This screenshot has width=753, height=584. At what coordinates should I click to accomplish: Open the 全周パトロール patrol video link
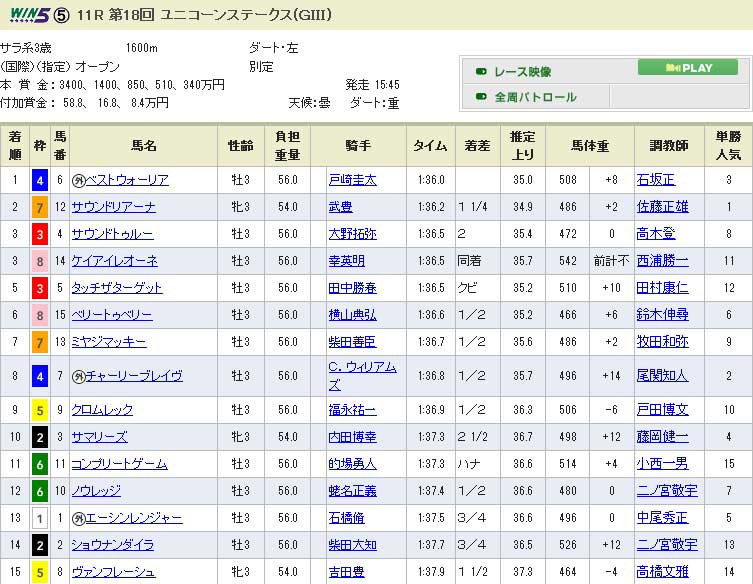tap(535, 97)
